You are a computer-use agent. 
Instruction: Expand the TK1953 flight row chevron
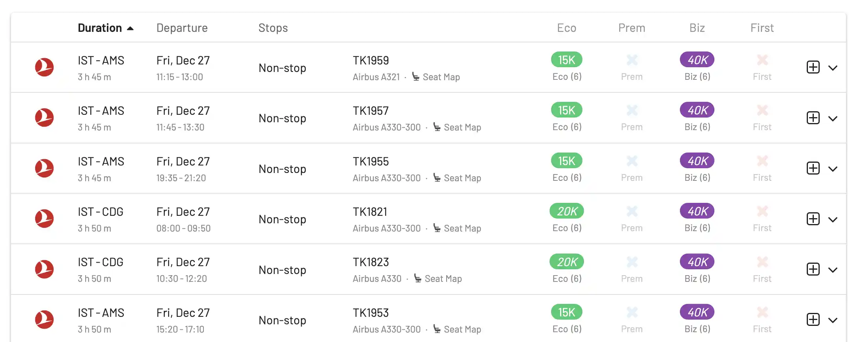[833, 320]
